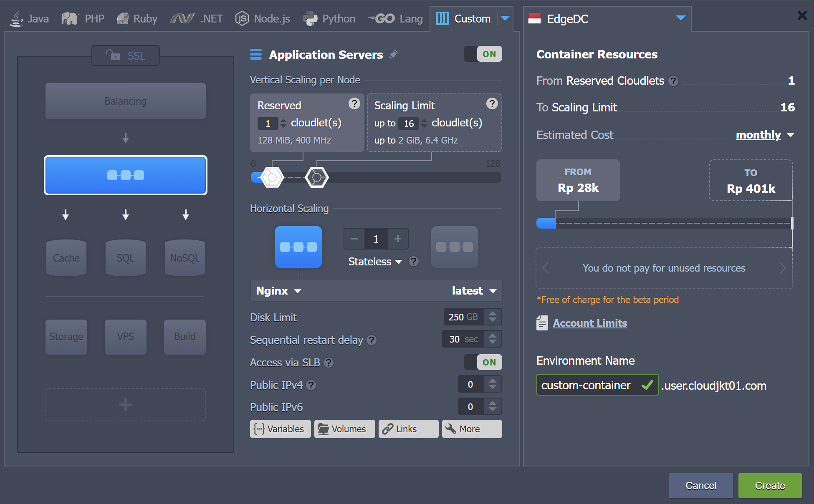Add a VPS node
This screenshot has height=504, width=814.
coord(126,337)
